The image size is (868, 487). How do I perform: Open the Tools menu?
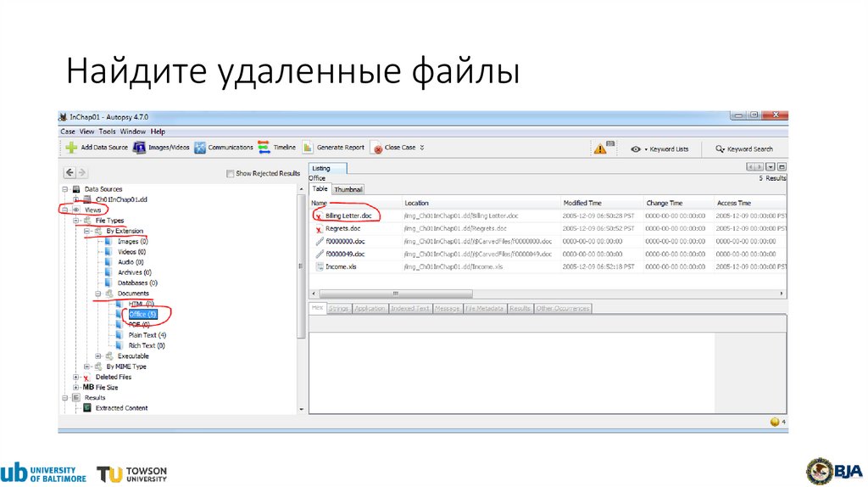tap(107, 132)
